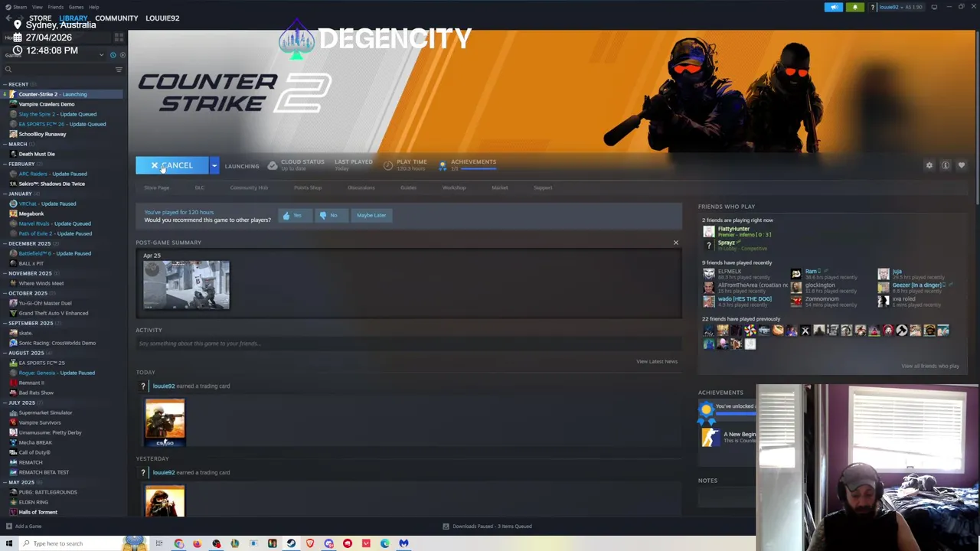Select Vampire Survivors in library list

(39, 422)
